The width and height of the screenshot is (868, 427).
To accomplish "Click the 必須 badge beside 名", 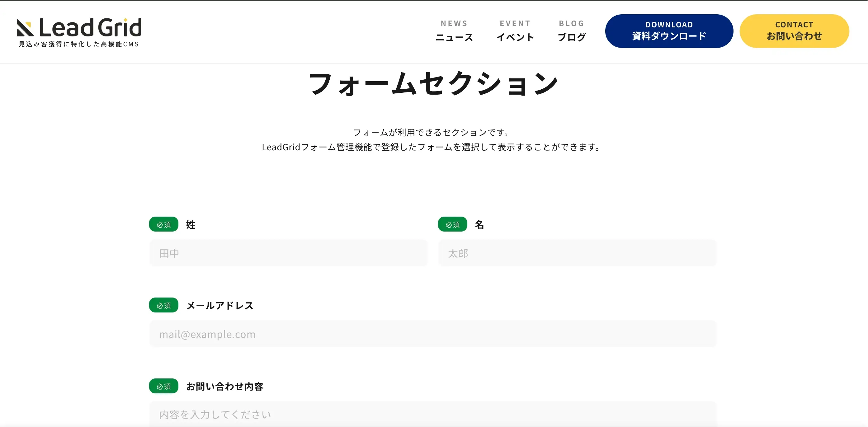I will point(453,224).
